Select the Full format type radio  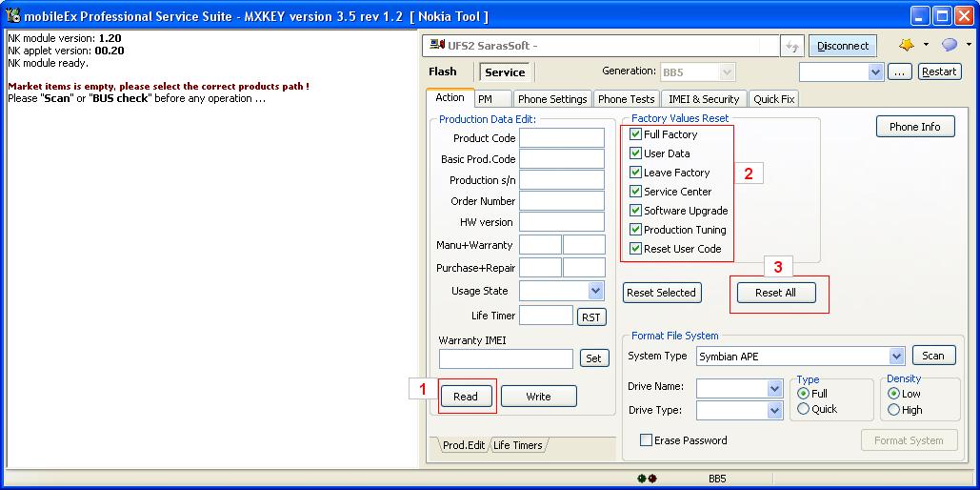[804, 394]
